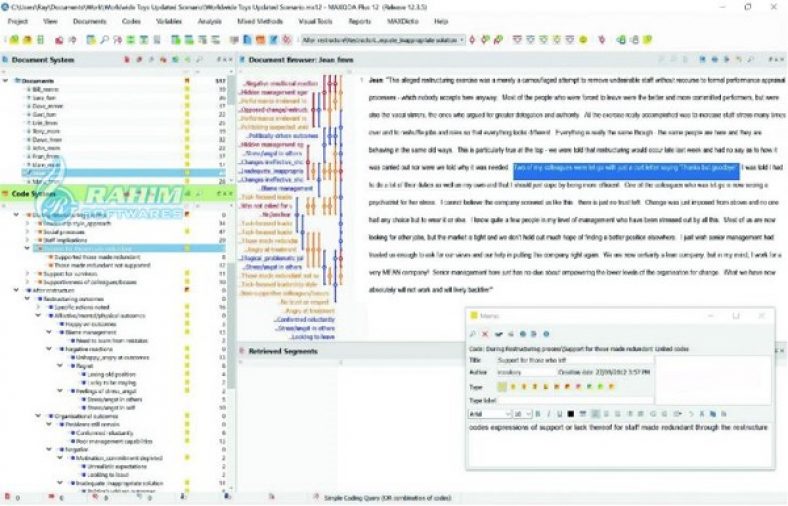Viewport: 788px width, 506px height.
Task: Open the Codes menu
Action: (131, 22)
